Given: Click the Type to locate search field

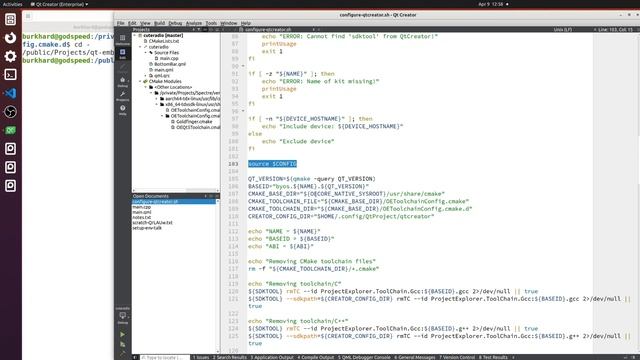Looking at the screenshot, I should (165, 357).
